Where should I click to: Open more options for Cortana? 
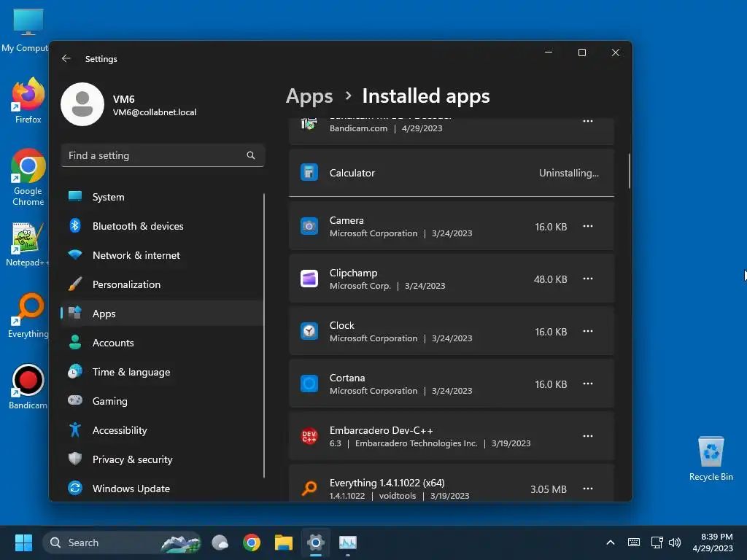click(x=588, y=384)
